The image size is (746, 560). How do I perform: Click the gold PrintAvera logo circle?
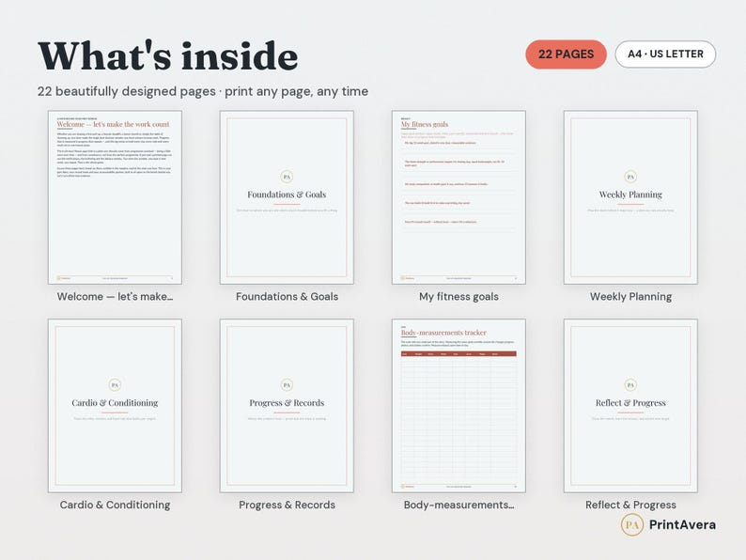tap(631, 525)
